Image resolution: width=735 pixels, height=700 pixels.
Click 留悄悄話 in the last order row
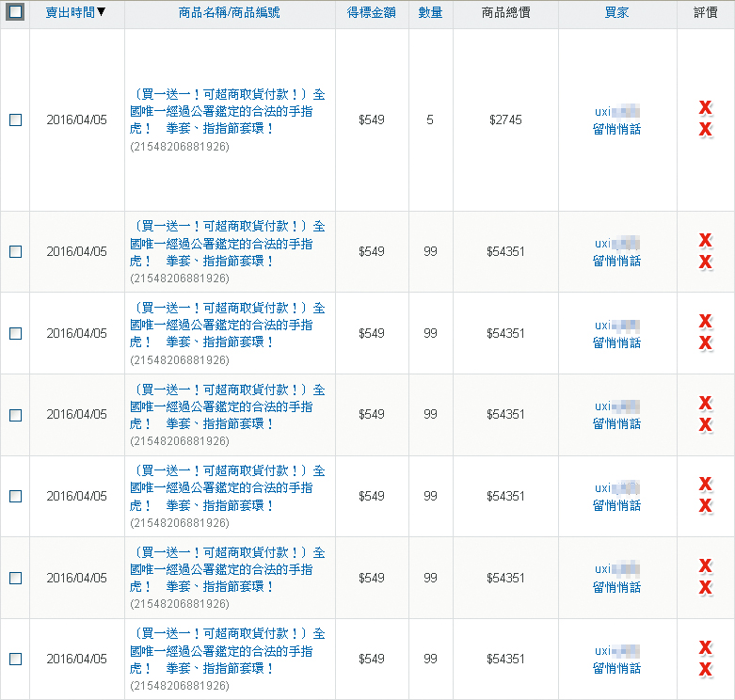616,669
